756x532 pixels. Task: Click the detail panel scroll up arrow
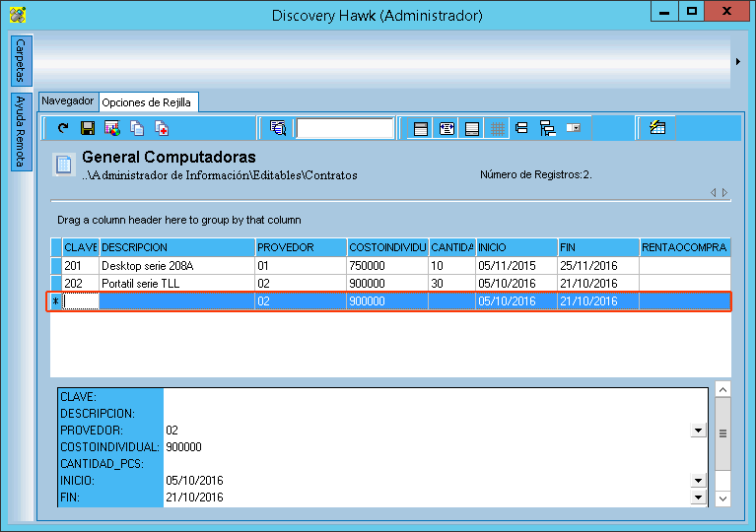tap(722, 389)
